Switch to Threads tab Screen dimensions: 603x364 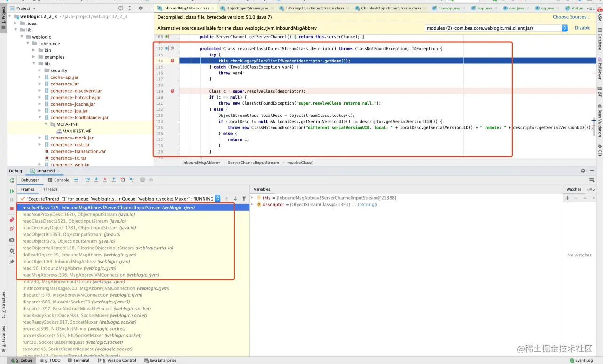(x=50, y=189)
